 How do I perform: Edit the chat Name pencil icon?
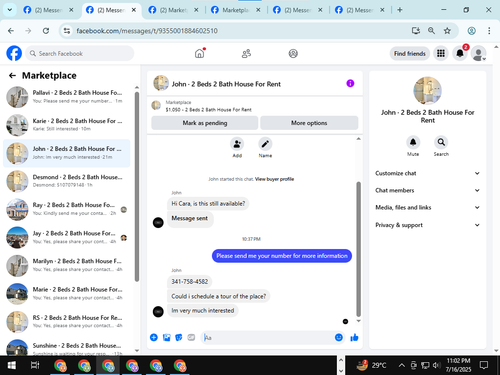pyautogui.click(x=265, y=144)
